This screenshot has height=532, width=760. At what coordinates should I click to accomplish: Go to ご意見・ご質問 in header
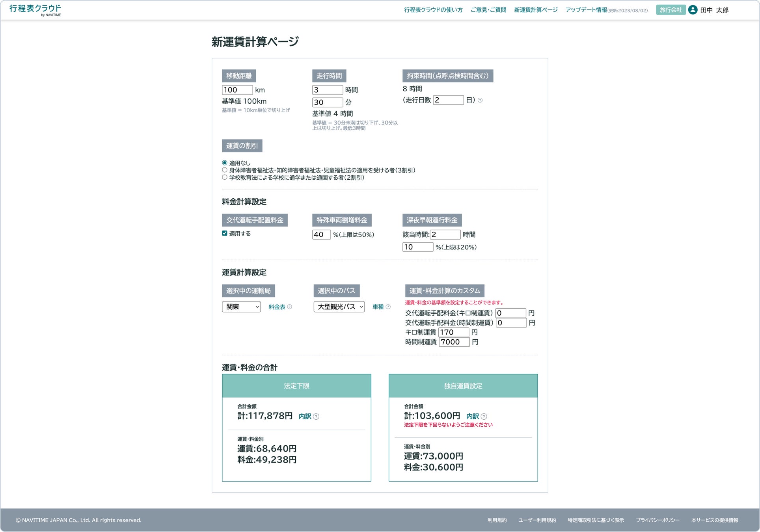point(488,10)
